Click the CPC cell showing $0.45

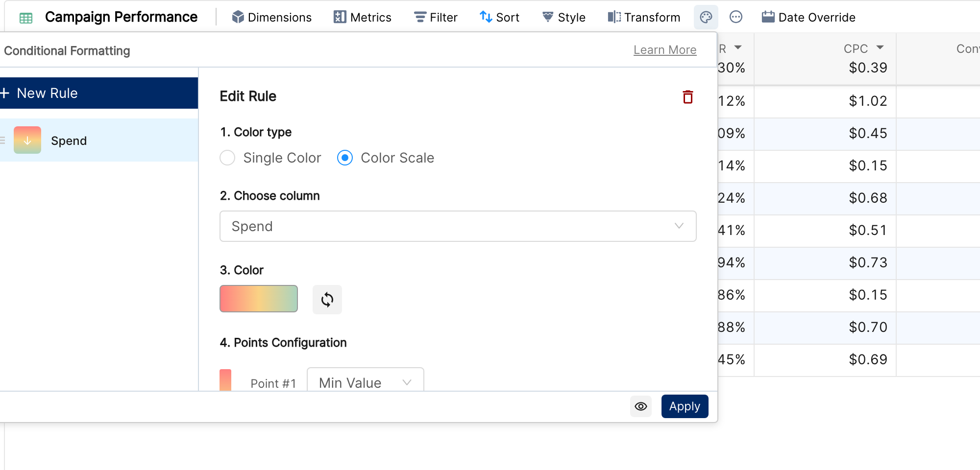pyautogui.click(x=825, y=133)
